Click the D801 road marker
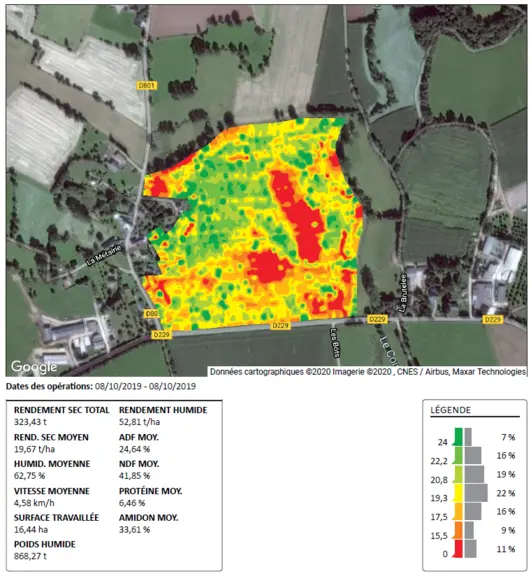The width and height of the screenshot is (531, 576). click(x=147, y=86)
